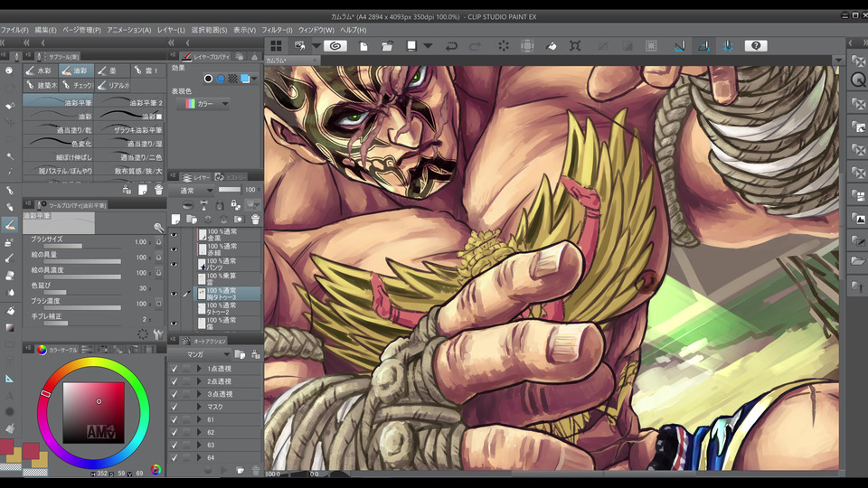This screenshot has height=488, width=868.
Task: Save the document via toolbar
Action: click(x=411, y=46)
